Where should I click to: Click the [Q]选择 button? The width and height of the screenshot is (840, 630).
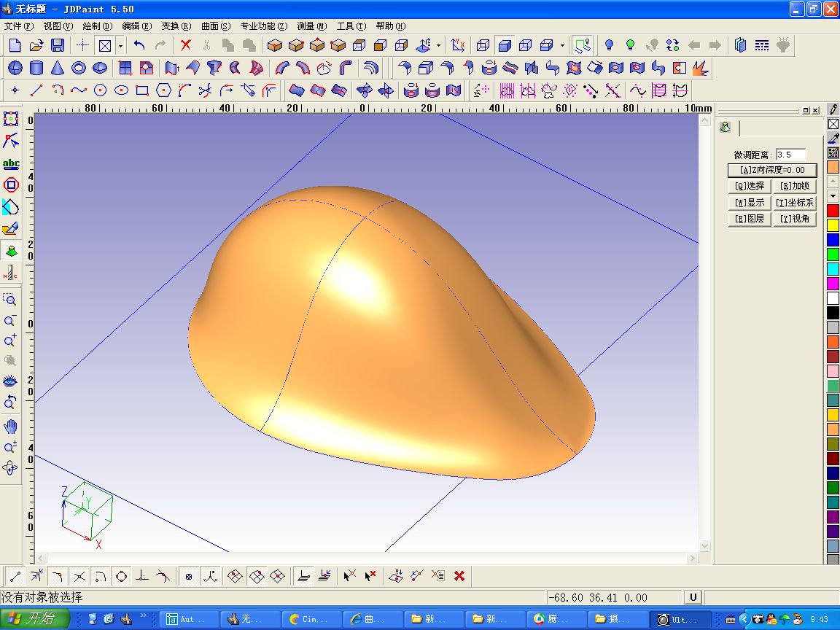[x=750, y=186]
